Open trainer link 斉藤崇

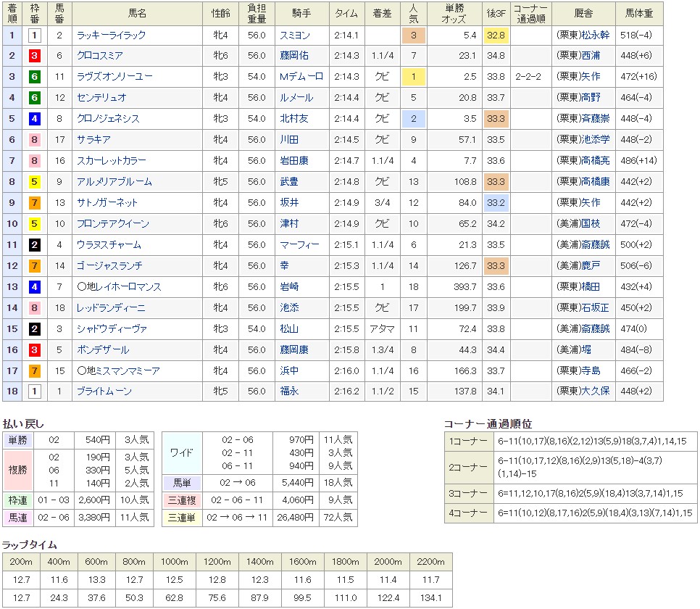coord(596,119)
